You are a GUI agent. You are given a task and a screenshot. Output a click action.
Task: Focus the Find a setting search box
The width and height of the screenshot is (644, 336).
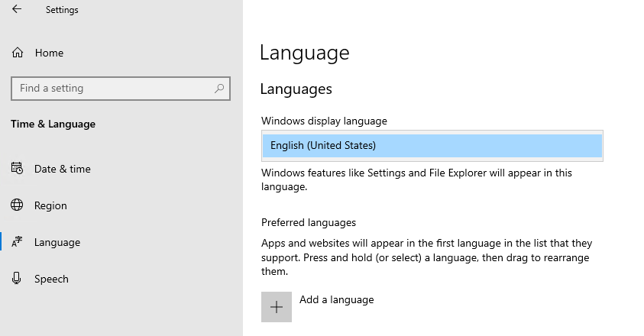tap(121, 89)
